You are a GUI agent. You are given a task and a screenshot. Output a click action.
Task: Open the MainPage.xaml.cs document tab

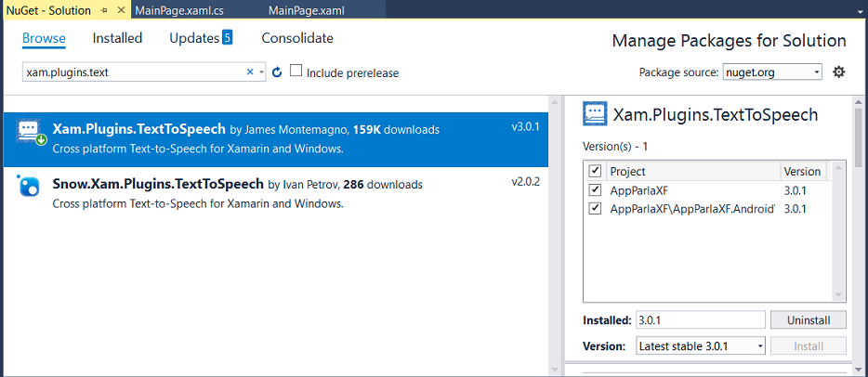click(178, 10)
